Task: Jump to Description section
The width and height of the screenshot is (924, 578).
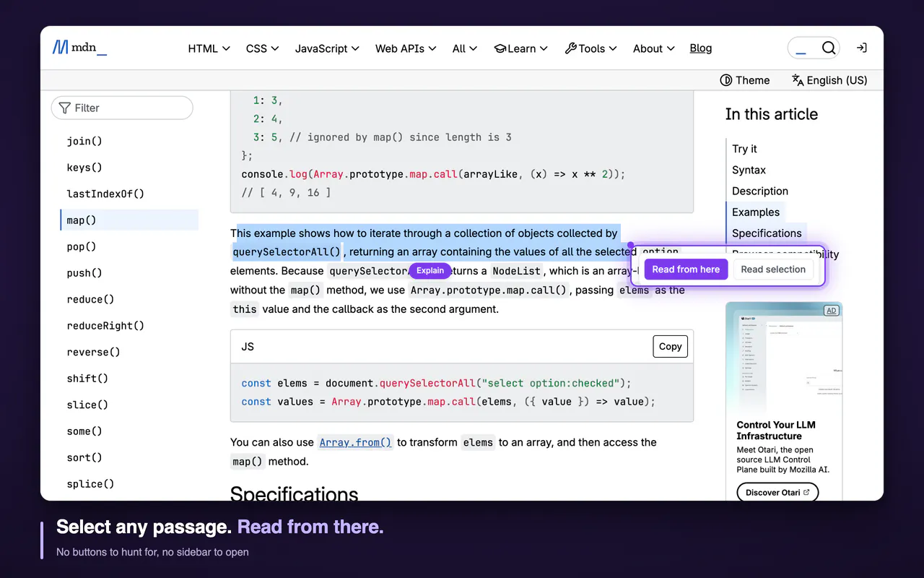Action: click(760, 191)
